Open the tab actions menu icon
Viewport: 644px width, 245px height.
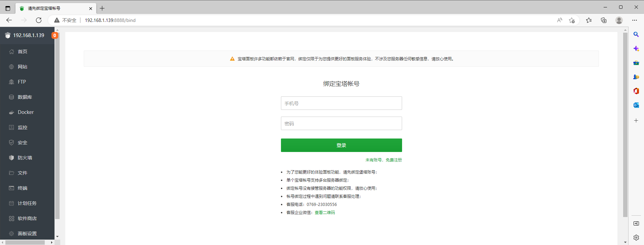coord(8,8)
